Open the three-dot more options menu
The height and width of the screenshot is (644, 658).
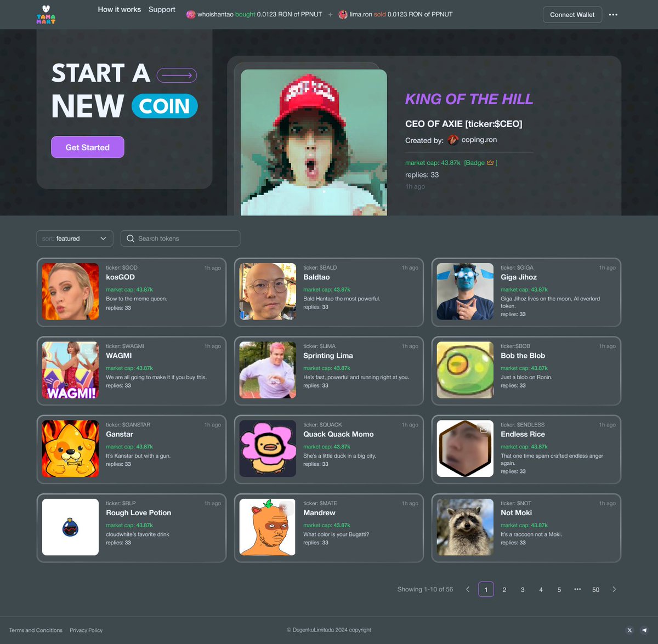613,15
